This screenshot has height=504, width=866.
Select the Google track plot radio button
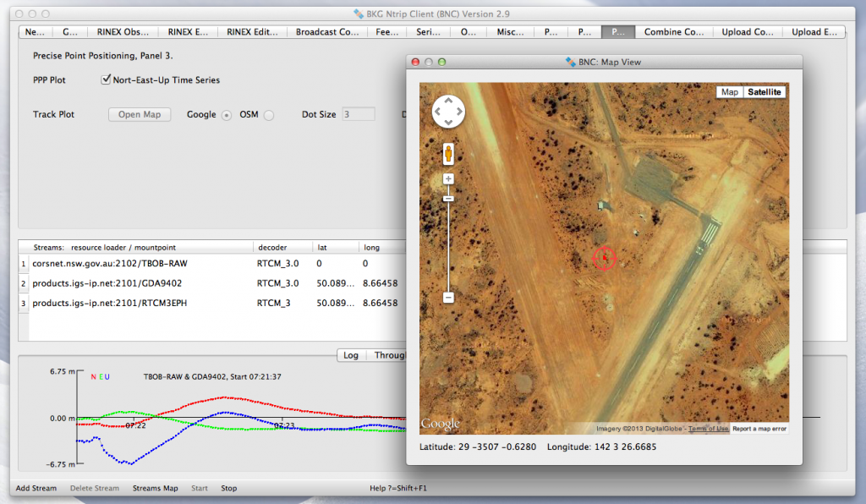(x=227, y=115)
